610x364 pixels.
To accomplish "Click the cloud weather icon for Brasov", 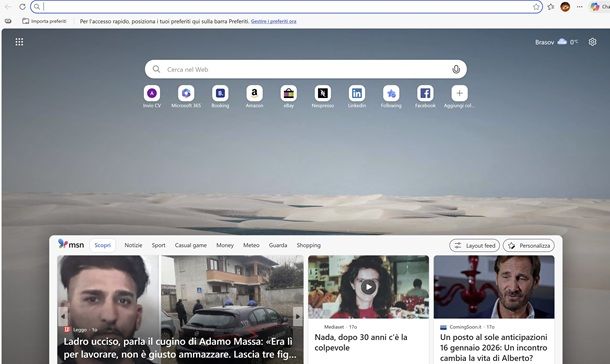I will click(562, 42).
